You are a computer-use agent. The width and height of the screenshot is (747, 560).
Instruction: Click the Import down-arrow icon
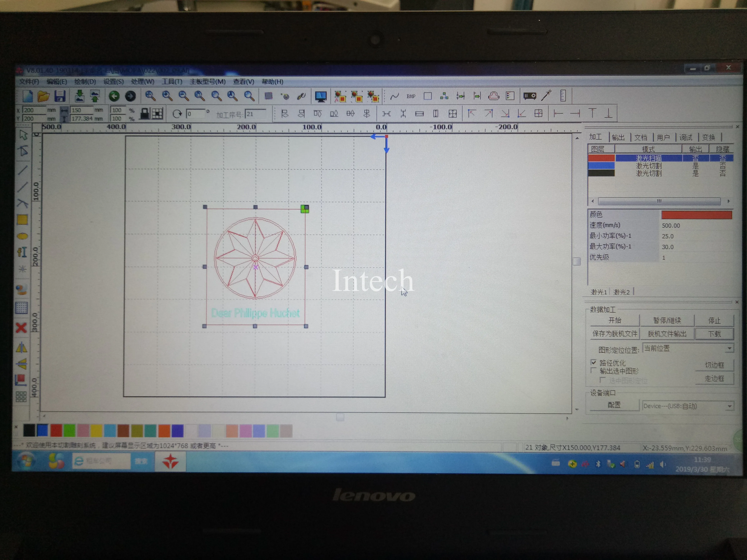click(x=79, y=96)
